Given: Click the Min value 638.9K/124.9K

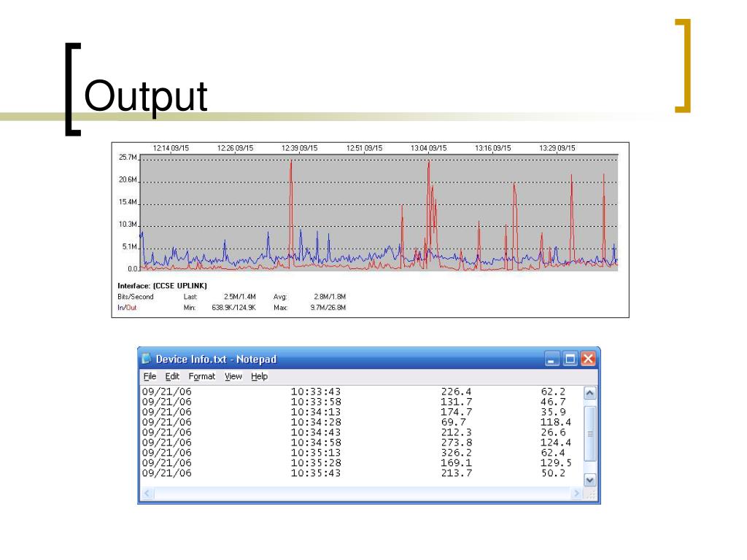Looking at the screenshot, I should (233, 308).
